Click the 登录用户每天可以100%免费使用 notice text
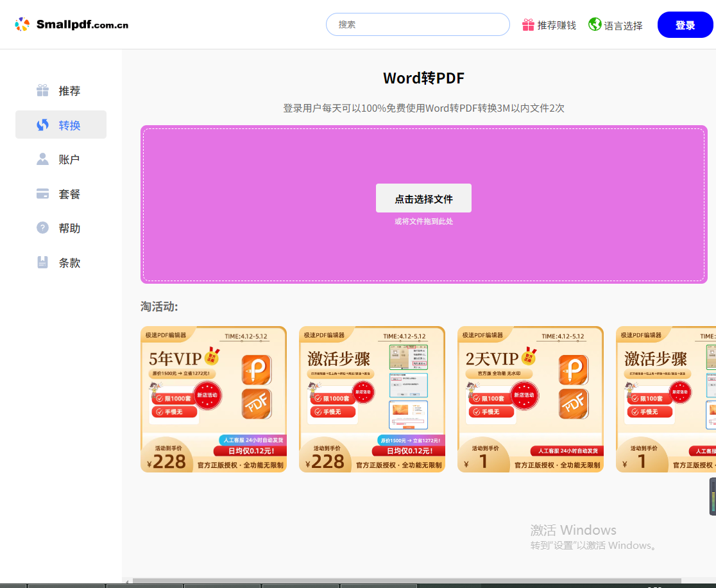 point(423,108)
